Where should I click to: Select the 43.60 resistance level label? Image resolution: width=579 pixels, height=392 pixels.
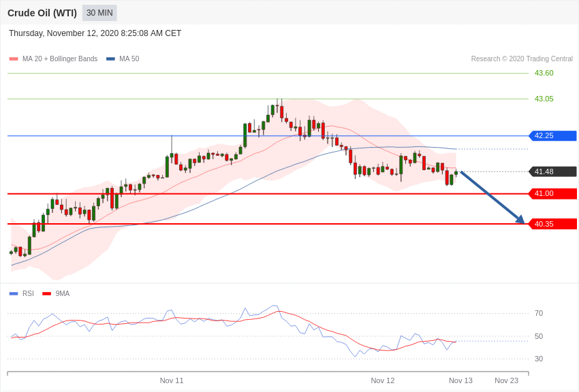(544, 73)
